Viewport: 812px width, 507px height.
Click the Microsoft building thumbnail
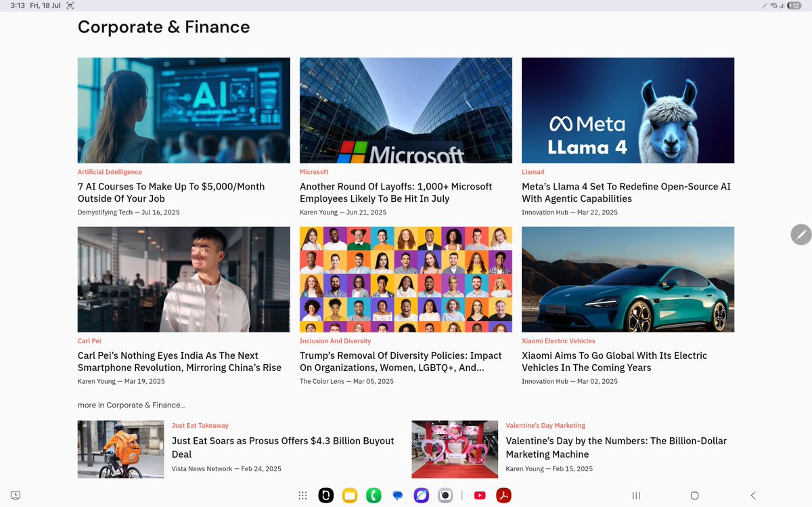(x=406, y=110)
